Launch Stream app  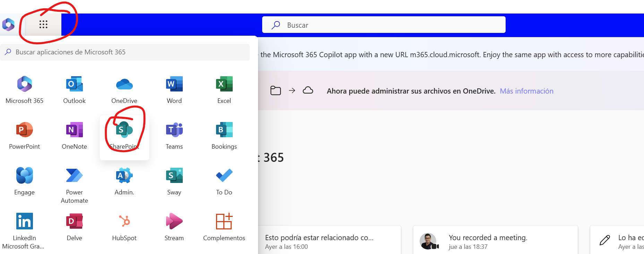[174, 227]
